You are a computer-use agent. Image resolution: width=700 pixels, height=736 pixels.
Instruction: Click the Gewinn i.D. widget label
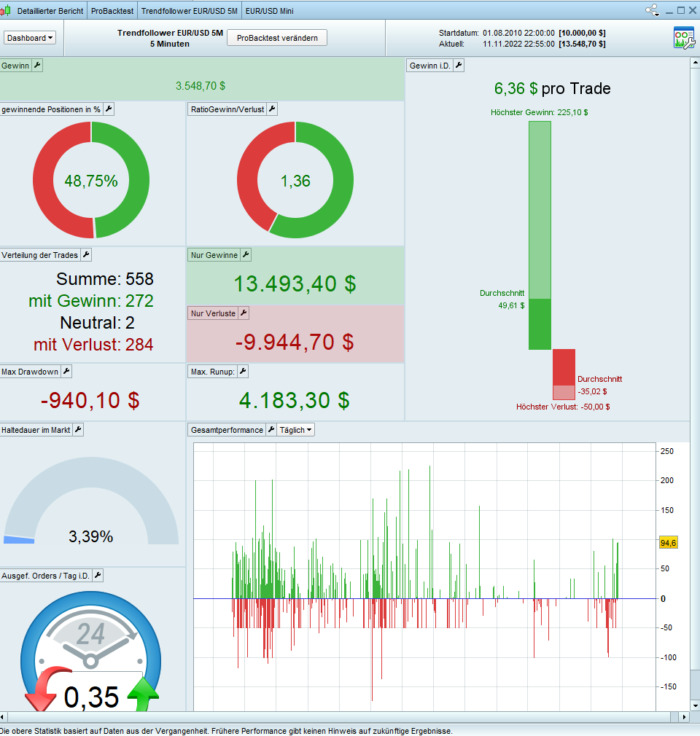click(x=430, y=66)
